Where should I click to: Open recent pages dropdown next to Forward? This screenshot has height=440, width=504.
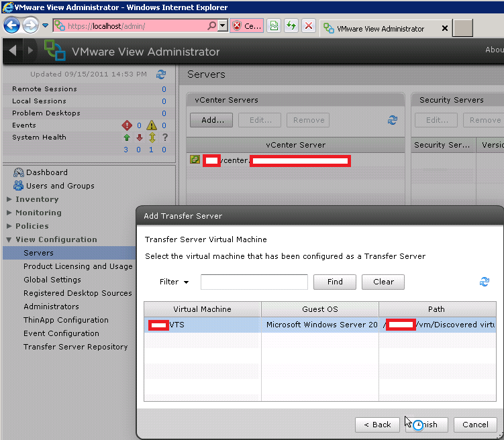[46, 25]
